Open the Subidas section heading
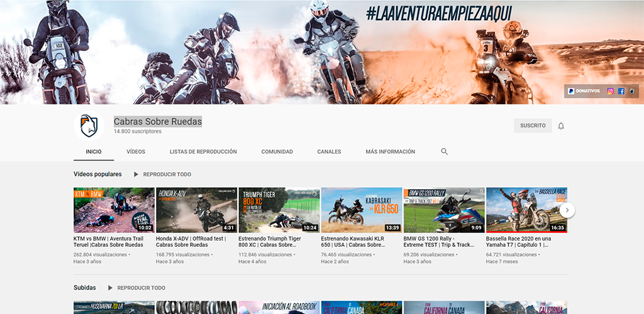This screenshot has width=644, height=314. click(x=85, y=288)
